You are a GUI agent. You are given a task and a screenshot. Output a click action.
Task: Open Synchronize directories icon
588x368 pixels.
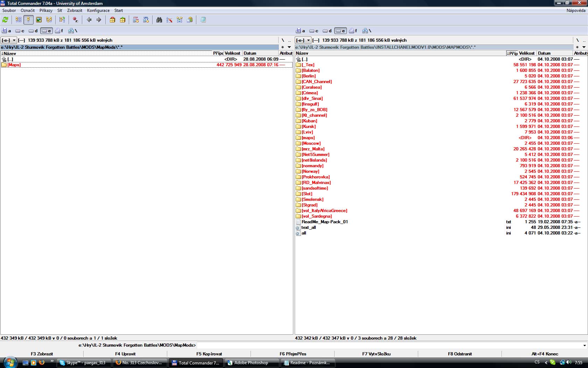point(180,20)
